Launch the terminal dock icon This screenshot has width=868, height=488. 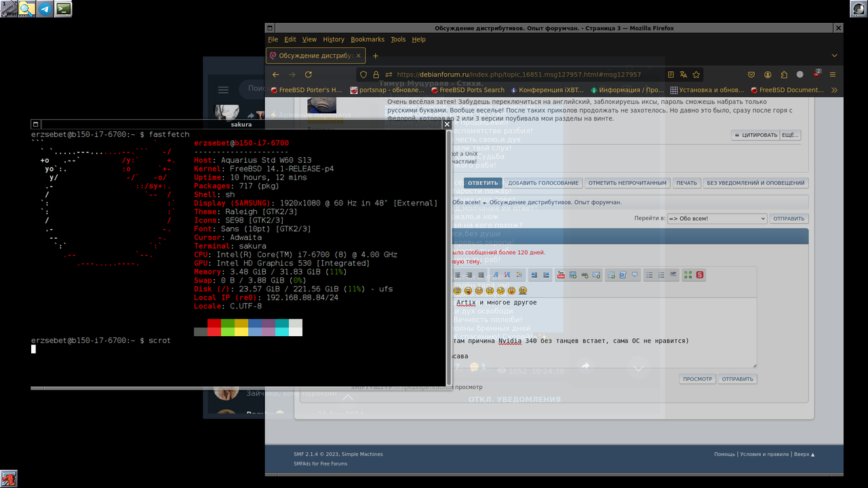point(64,8)
